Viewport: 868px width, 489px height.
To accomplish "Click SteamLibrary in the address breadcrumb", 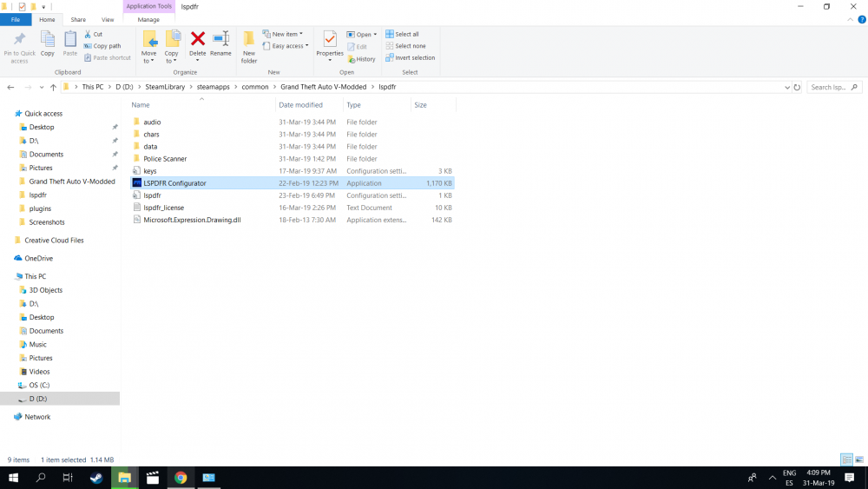I will (x=165, y=87).
